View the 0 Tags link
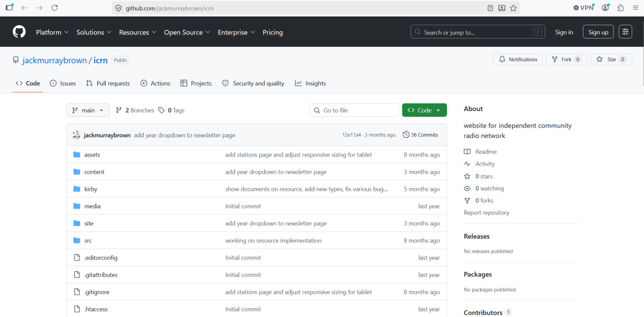This screenshot has width=644, height=317. click(x=171, y=110)
